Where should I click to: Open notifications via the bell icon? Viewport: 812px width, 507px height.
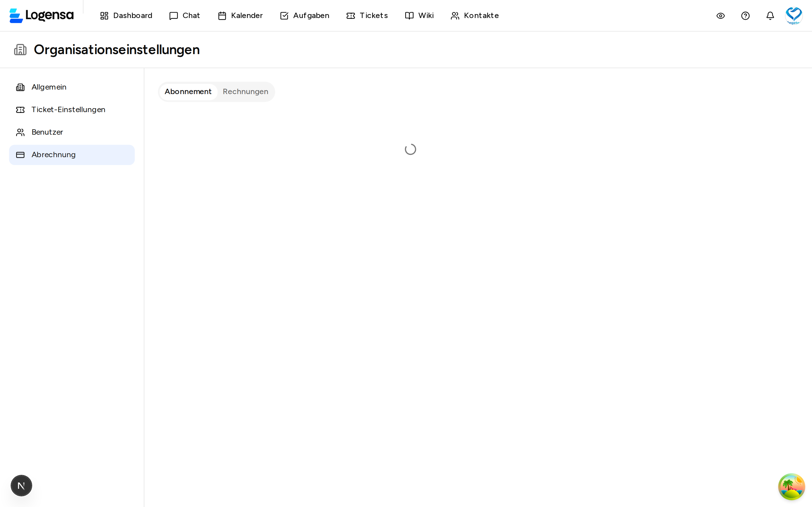pos(770,15)
